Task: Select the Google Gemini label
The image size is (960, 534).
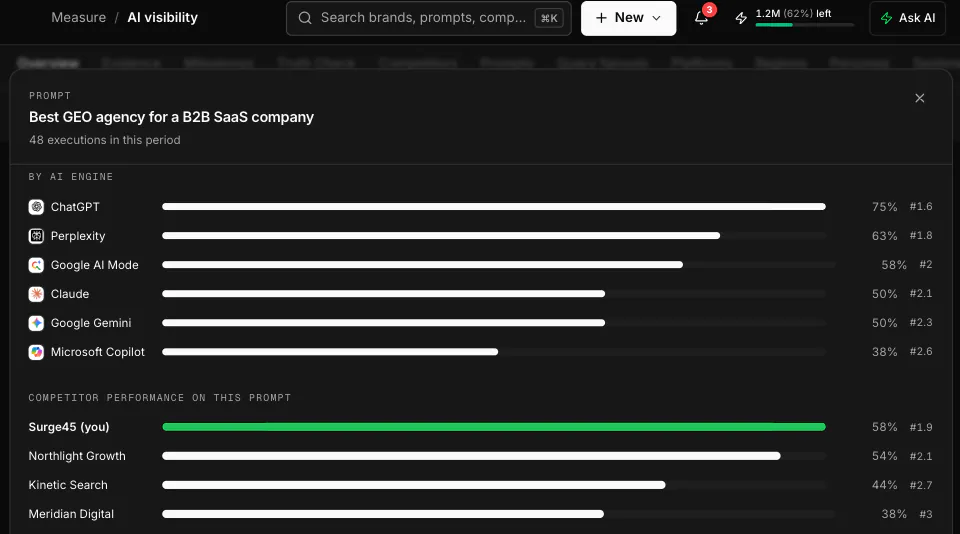Action: (91, 323)
